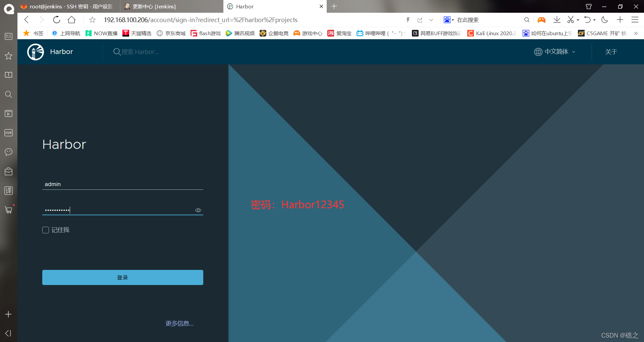The image size is (644, 342).
Task: Open the sidebar reading book icon
Action: [x=9, y=75]
